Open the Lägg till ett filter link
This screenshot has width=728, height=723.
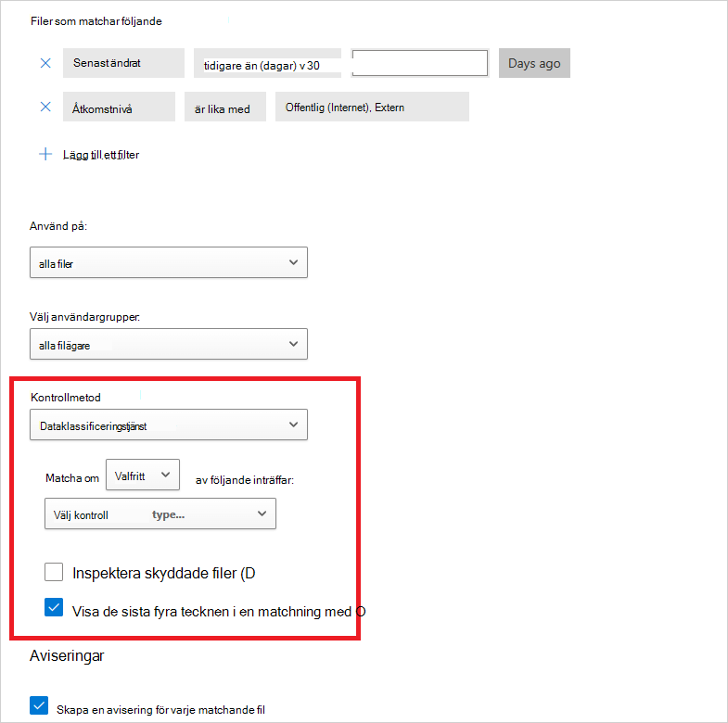click(101, 155)
